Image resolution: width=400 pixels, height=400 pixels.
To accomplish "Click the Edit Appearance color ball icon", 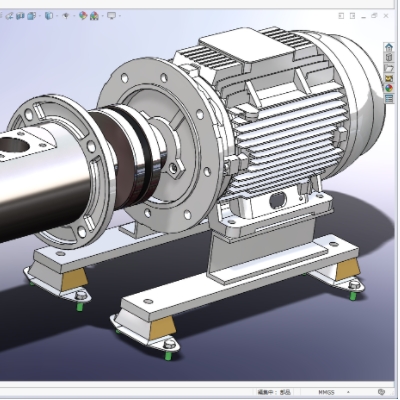I will tap(83, 16).
